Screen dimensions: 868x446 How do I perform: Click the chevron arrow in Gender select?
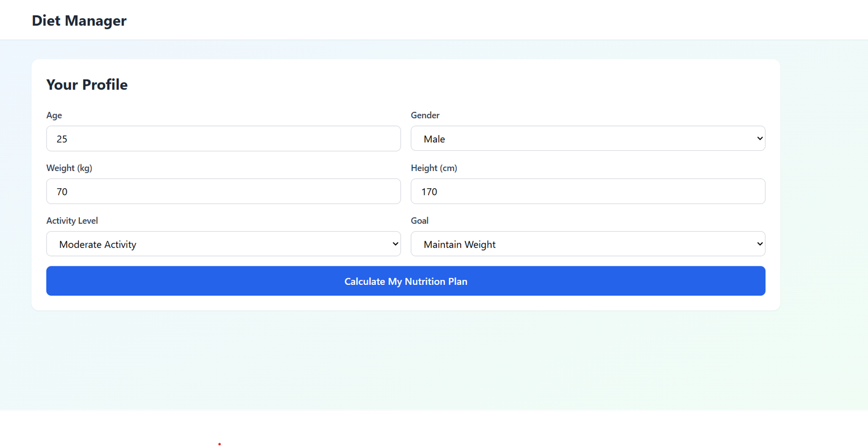click(759, 138)
